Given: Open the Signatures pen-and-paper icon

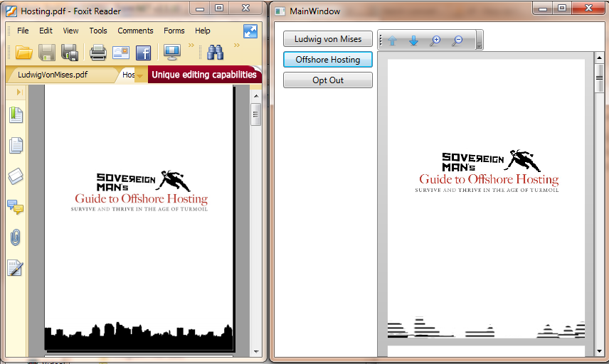Looking at the screenshot, I should coord(15,268).
